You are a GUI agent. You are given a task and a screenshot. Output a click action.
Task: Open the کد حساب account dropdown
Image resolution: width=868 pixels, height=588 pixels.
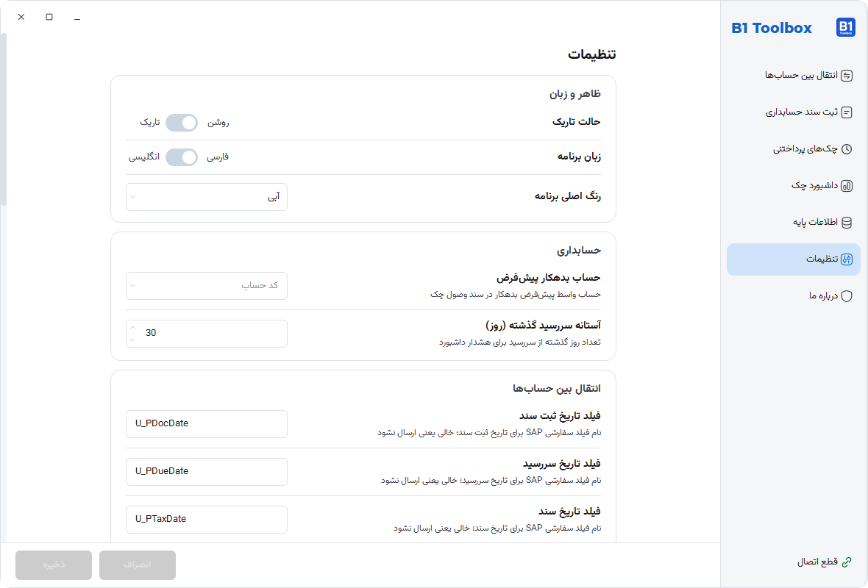207,286
